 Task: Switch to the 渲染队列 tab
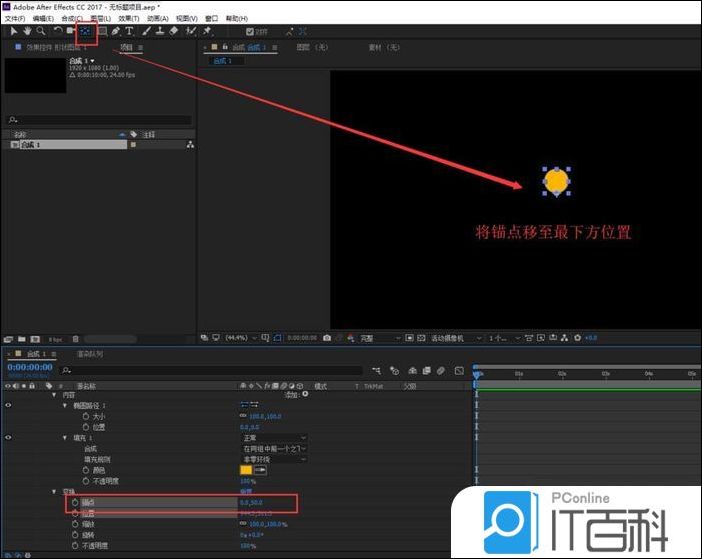click(90, 354)
